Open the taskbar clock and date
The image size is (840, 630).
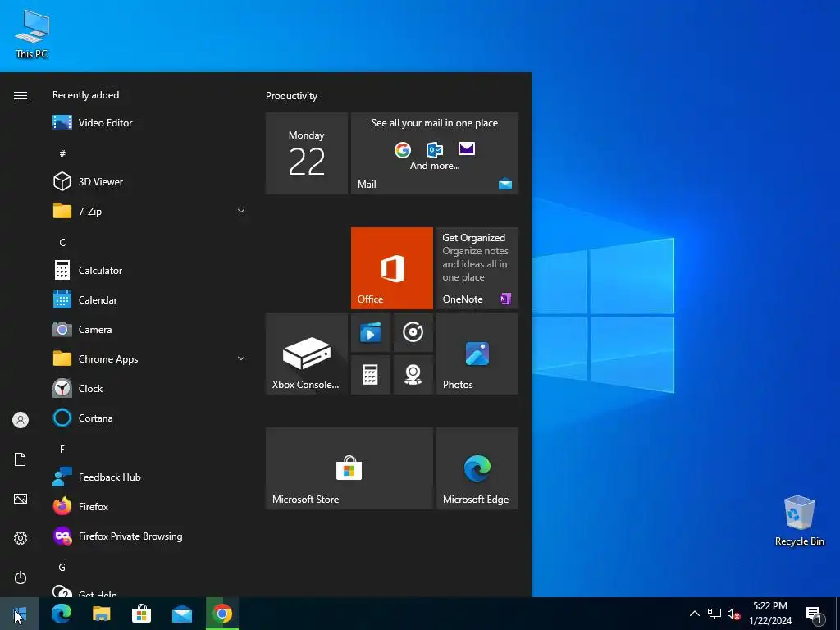coord(769,614)
